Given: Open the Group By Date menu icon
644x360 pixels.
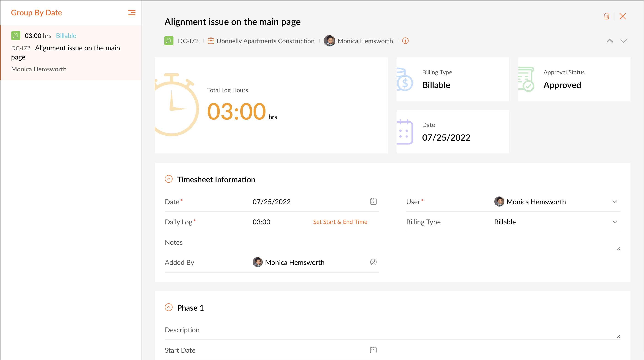Looking at the screenshot, I should [132, 13].
